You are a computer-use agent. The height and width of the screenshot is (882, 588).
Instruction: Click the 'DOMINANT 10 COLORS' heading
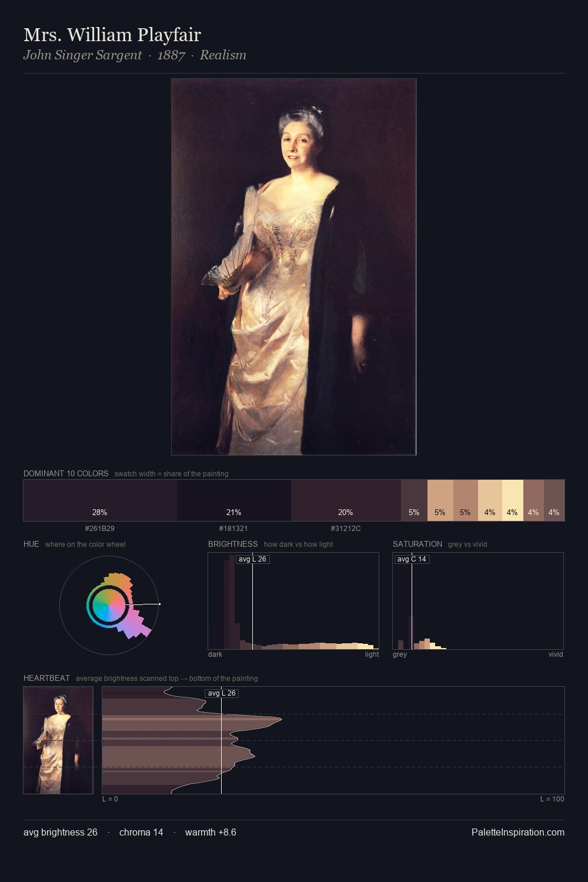tap(66, 473)
